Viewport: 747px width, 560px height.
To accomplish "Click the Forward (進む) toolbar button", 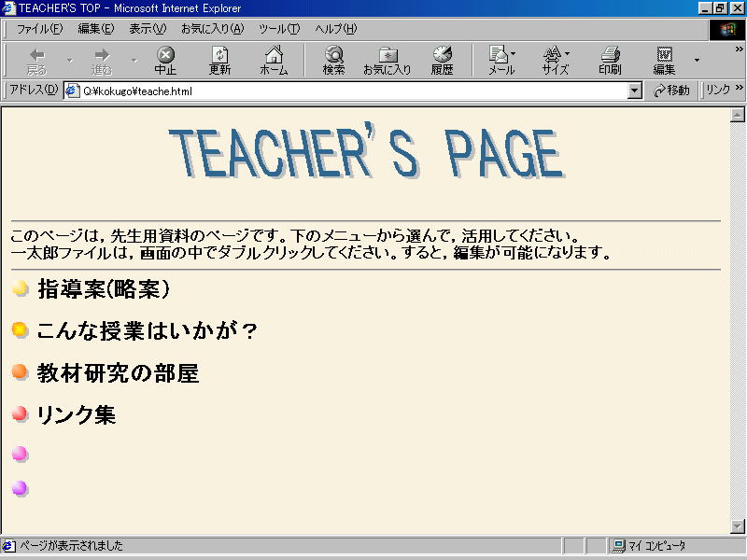I will 102,61.
